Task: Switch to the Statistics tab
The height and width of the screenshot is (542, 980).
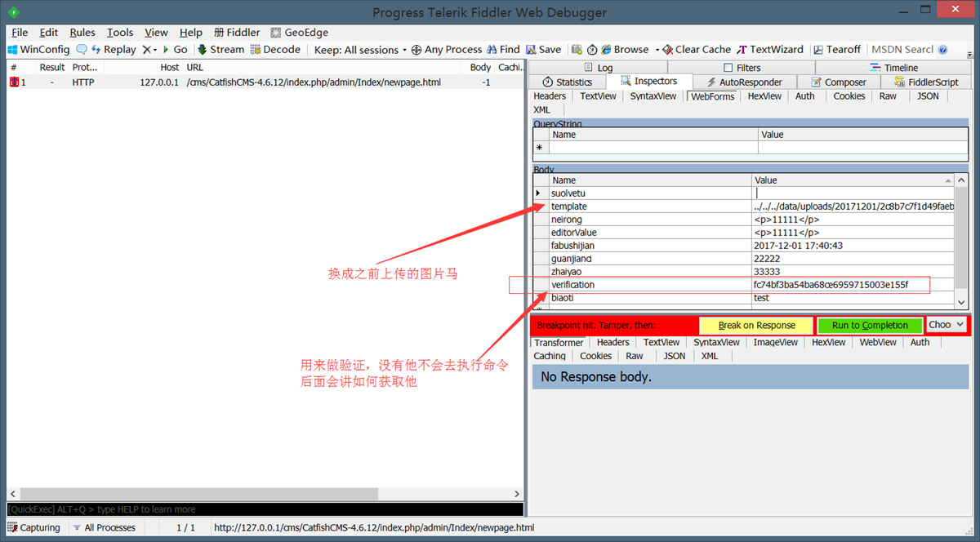Action: (567, 82)
